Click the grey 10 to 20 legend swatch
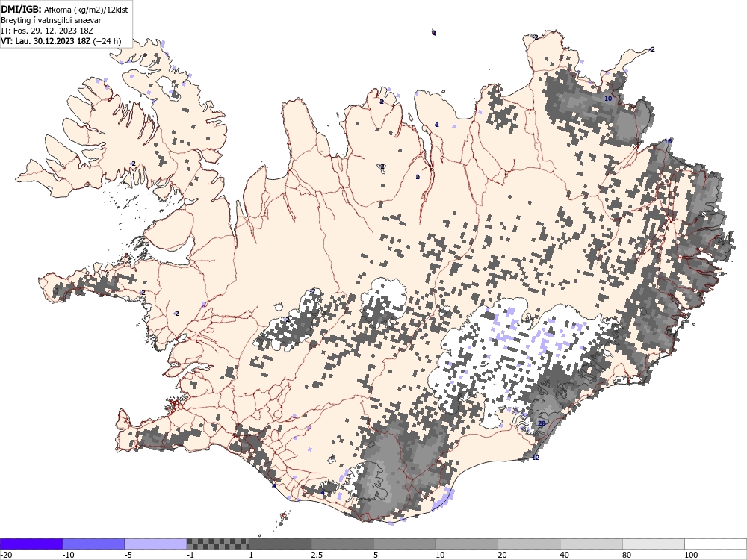Image resolution: width=747 pixels, height=560 pixels. click(x=467, y=544)
